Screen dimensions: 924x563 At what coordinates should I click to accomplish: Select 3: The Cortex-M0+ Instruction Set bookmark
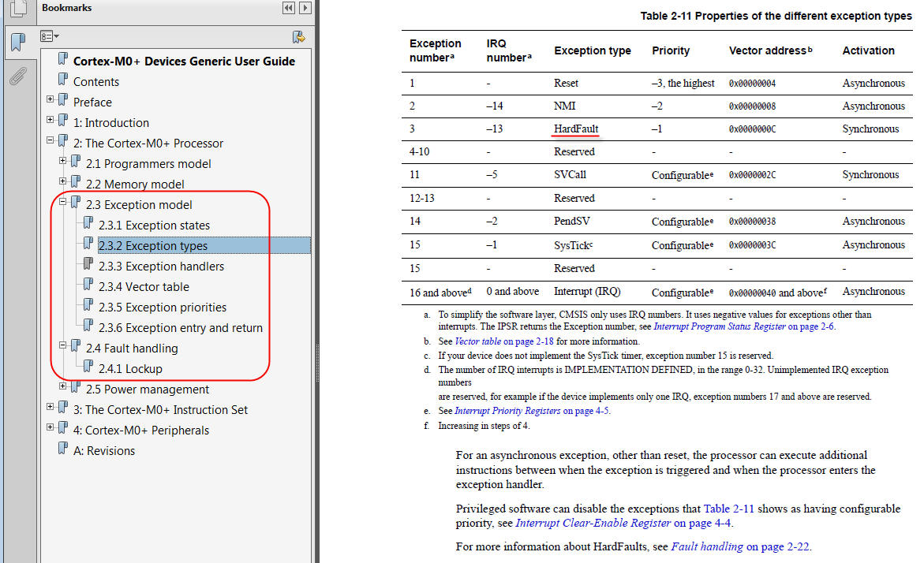click(160, 410)
